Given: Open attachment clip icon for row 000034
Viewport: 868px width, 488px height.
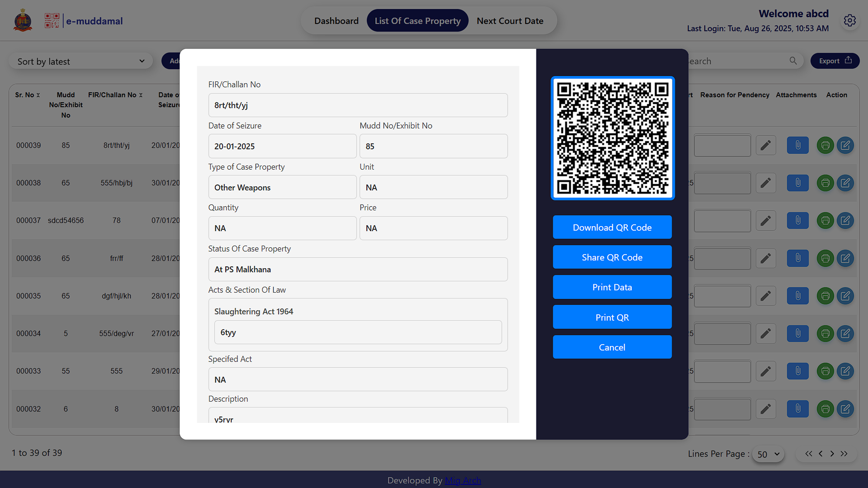Looking at the screenshot, I should [797, 333].
